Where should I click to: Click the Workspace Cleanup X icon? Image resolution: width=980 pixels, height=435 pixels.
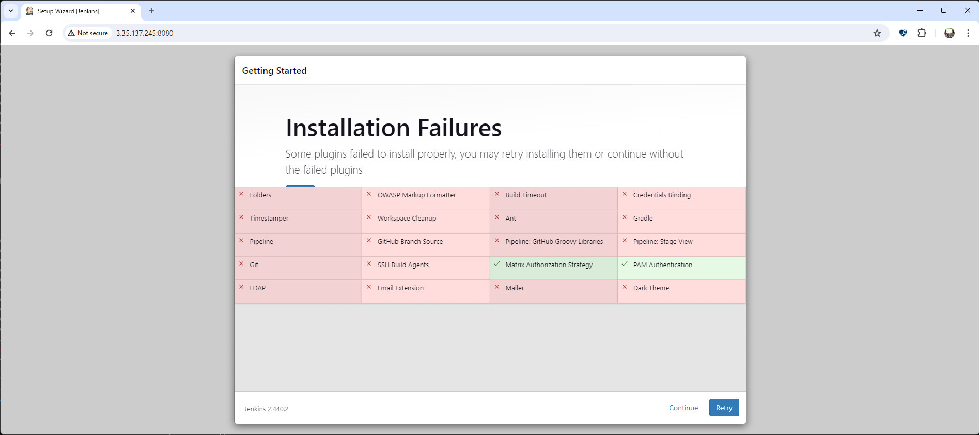pos(369,218)
